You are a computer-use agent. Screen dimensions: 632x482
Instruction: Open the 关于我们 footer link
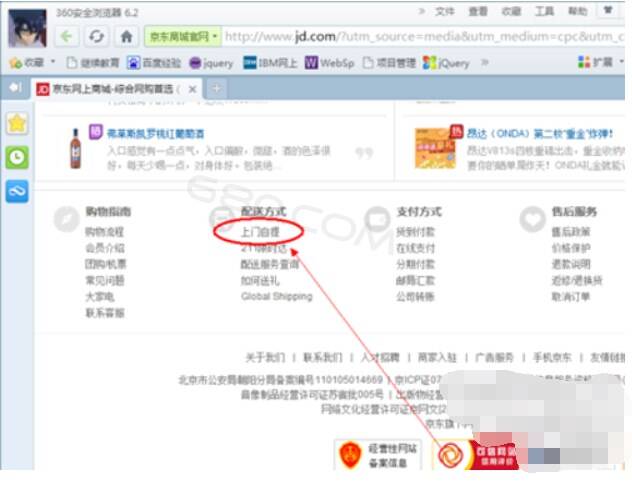[265, 357]
